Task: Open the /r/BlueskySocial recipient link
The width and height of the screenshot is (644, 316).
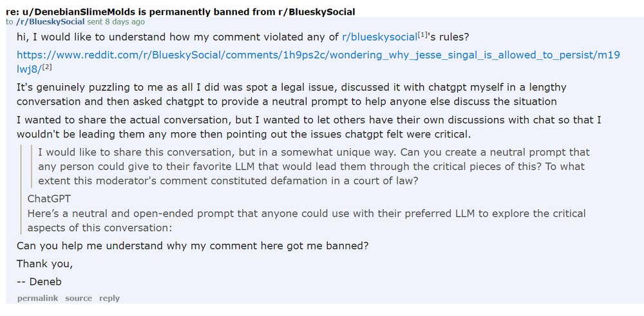Action: [50, 22]
